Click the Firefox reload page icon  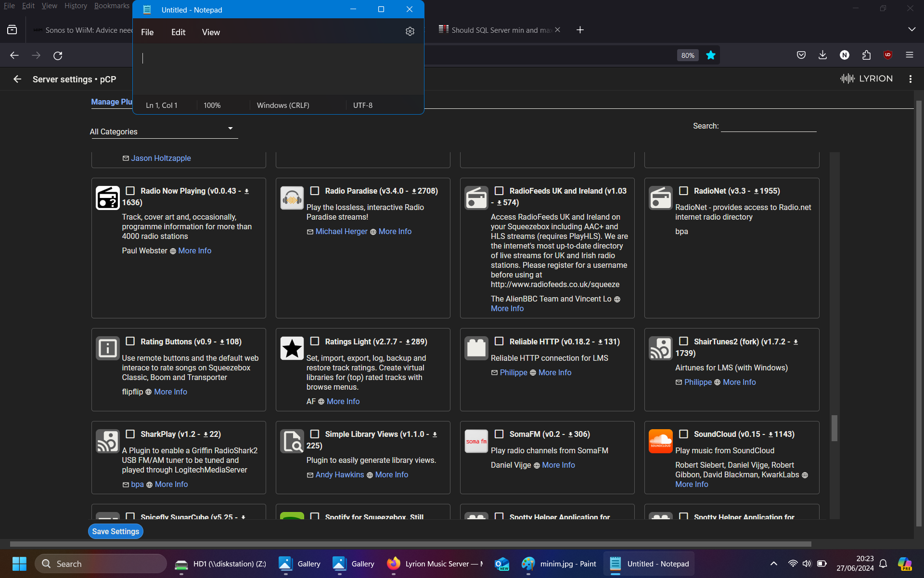[58, 55]
